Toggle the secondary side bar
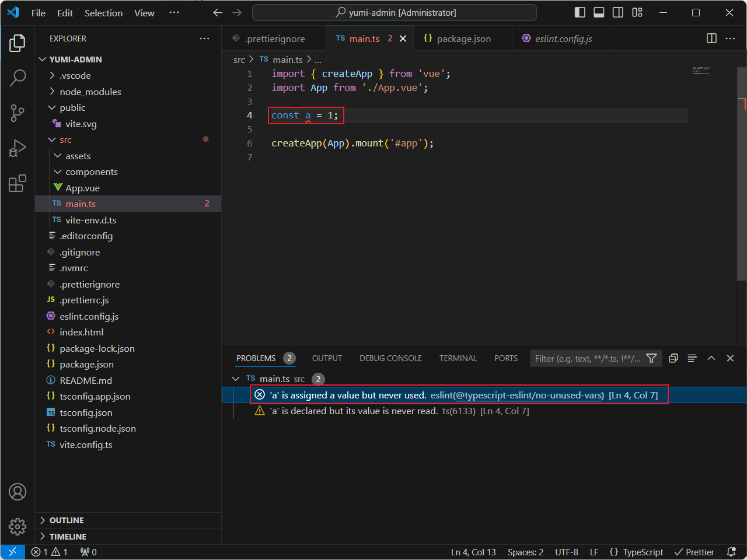The height and width of the screenshot is (560, 747). tap(618, 12)
